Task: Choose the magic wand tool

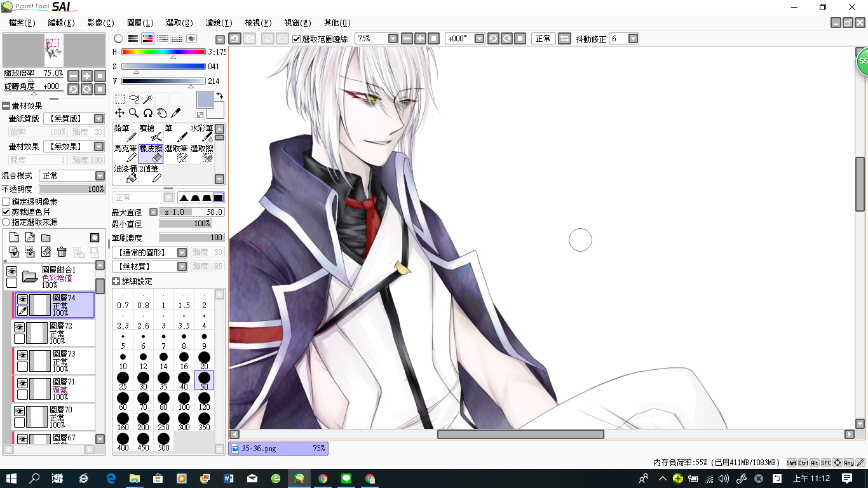Action: [147, 99]
